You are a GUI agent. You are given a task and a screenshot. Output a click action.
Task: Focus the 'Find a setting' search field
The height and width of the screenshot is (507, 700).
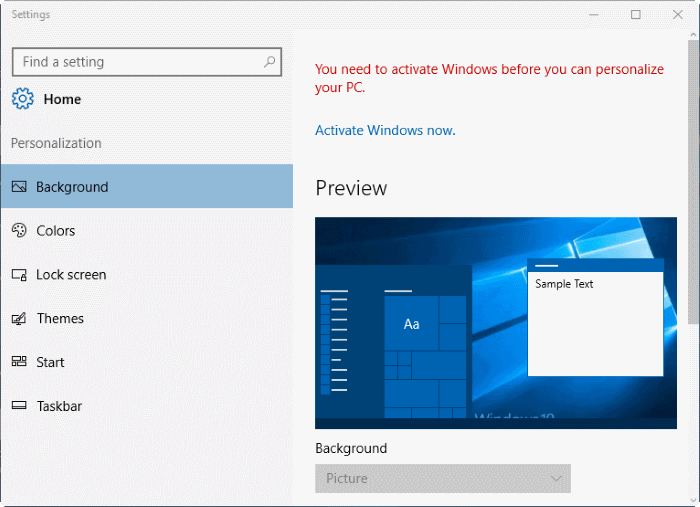[x=135, y=62]
